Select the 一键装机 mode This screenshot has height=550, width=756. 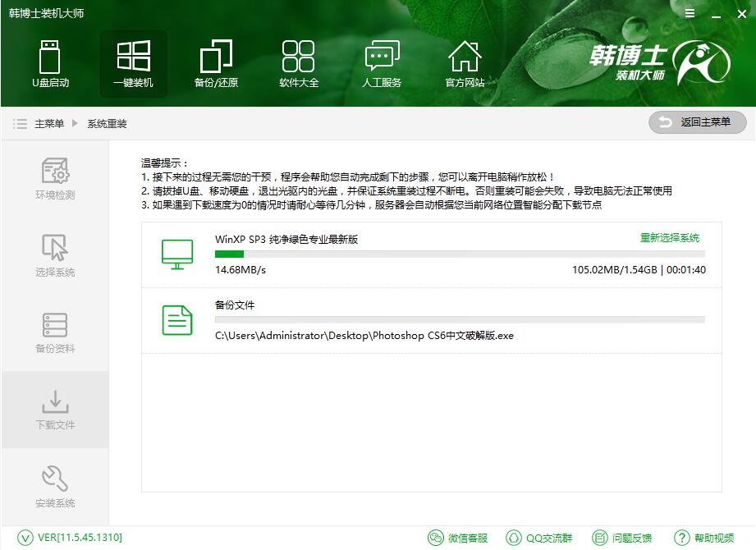pyautogui.click(x=133, y=63)
